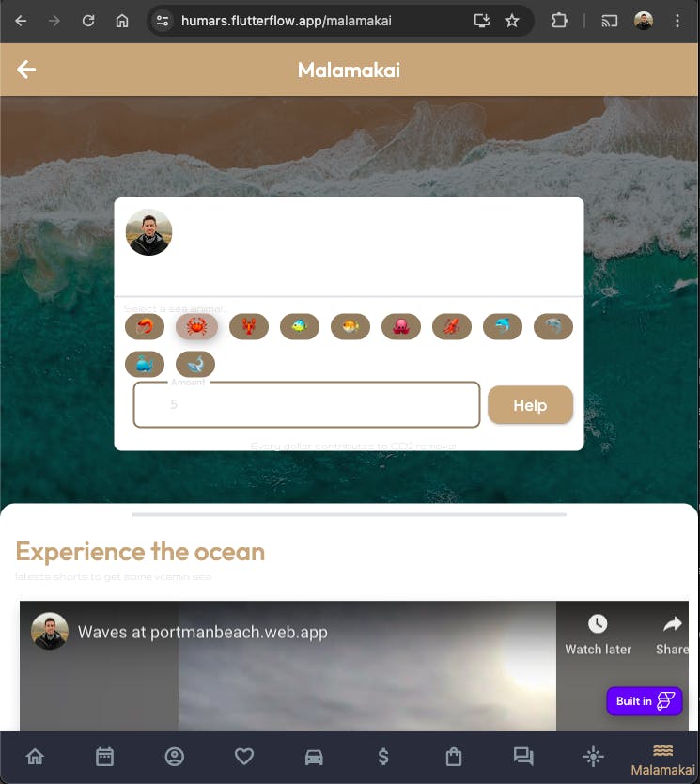Image resolution: width=700 pixels, height=784 pixels.
Task: Click the Help donate button
Action: click(x=530, y=405)
